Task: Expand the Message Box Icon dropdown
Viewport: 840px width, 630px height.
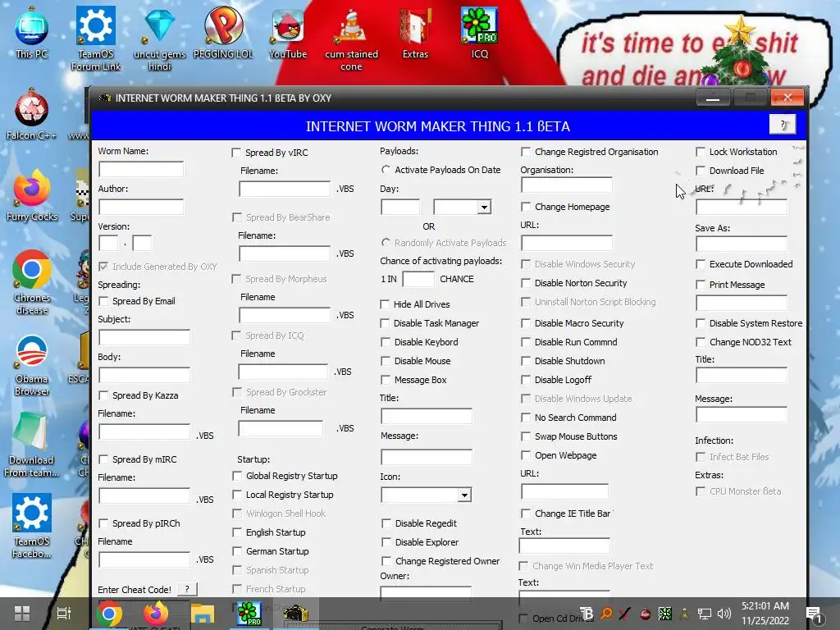Action: [x=464, y=495]
